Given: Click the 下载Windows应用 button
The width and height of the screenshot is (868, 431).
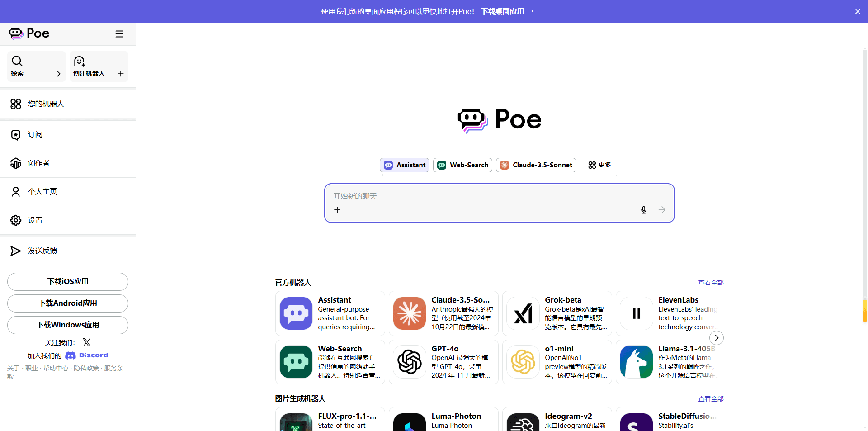Looking at the screenshot, I should 68,325.
